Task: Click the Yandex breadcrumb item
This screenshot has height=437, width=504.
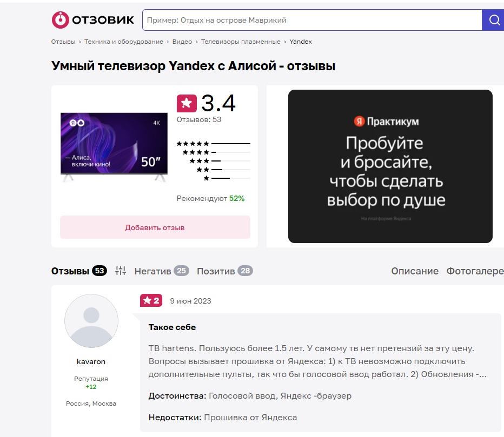Action: point(301,42)
